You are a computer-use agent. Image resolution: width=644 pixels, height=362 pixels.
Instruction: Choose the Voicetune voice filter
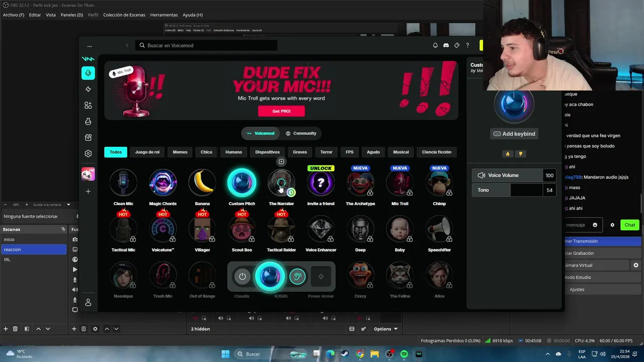point(163,229)
